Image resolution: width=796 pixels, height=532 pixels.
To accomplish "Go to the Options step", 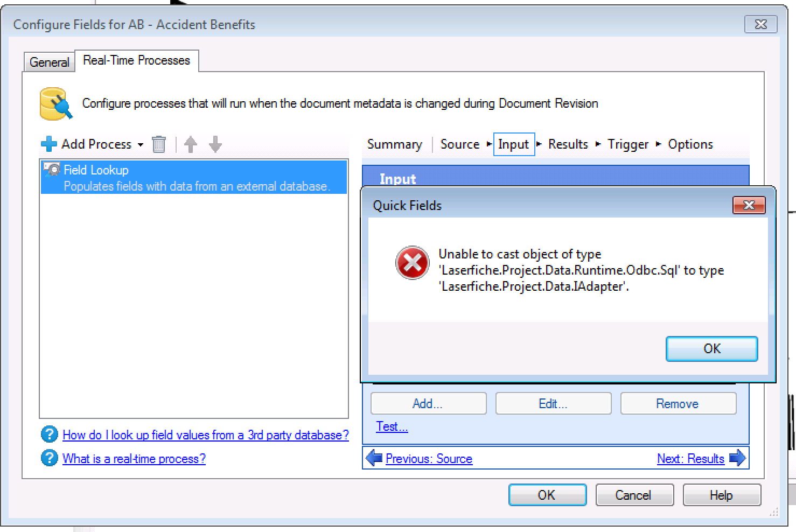I will pos(690,144).
